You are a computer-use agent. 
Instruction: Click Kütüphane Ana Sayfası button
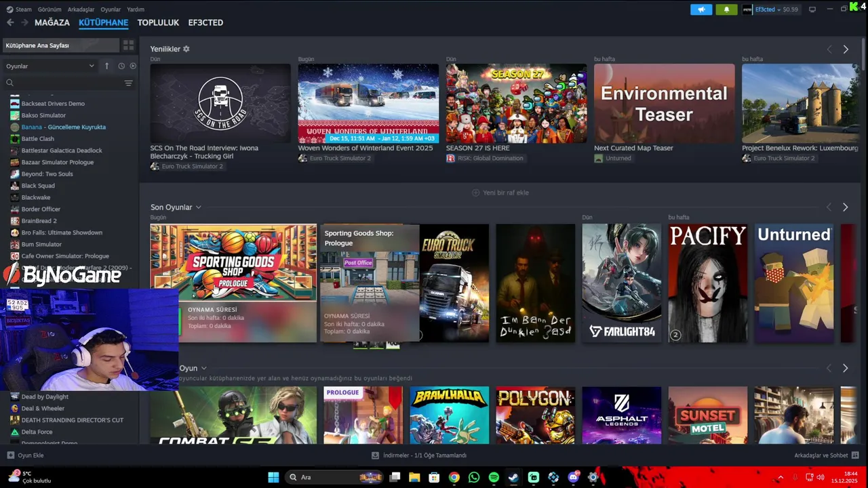(x=60, y=45)
